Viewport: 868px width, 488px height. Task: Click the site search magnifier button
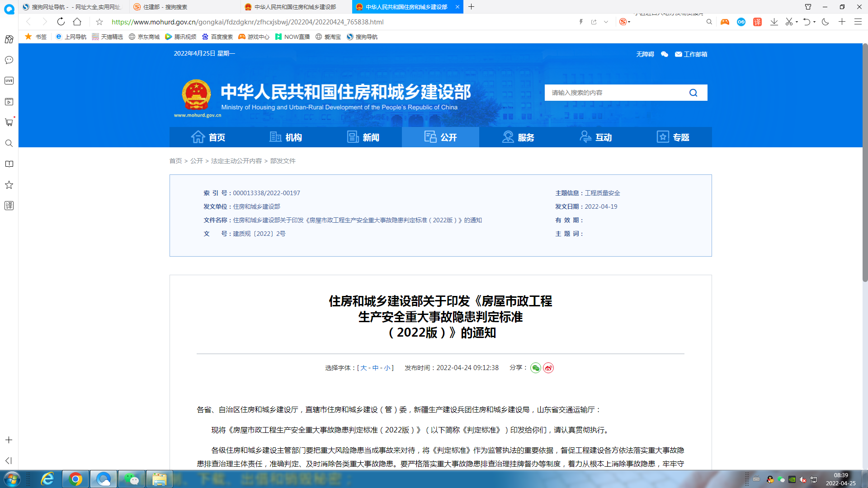coord(693,93)
